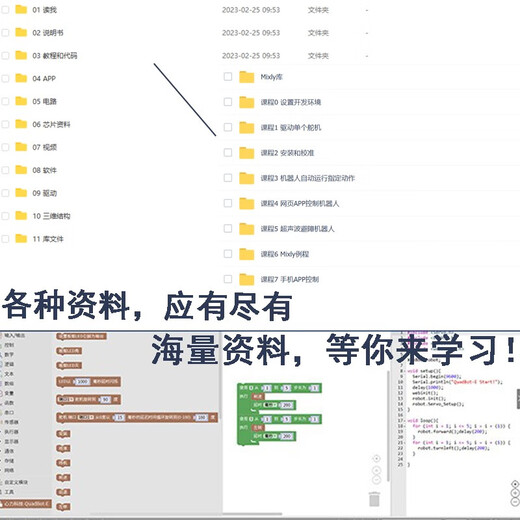Expand the 执行器 toolbox category
Screen dimensions: 520x520
click(x=11, y=432)
